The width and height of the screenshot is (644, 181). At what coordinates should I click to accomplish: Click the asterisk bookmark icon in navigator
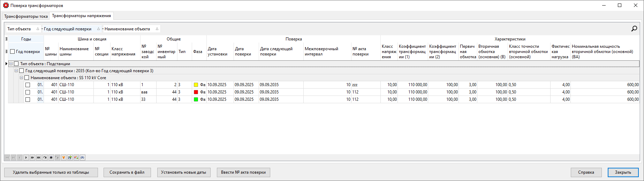point(51,158)
